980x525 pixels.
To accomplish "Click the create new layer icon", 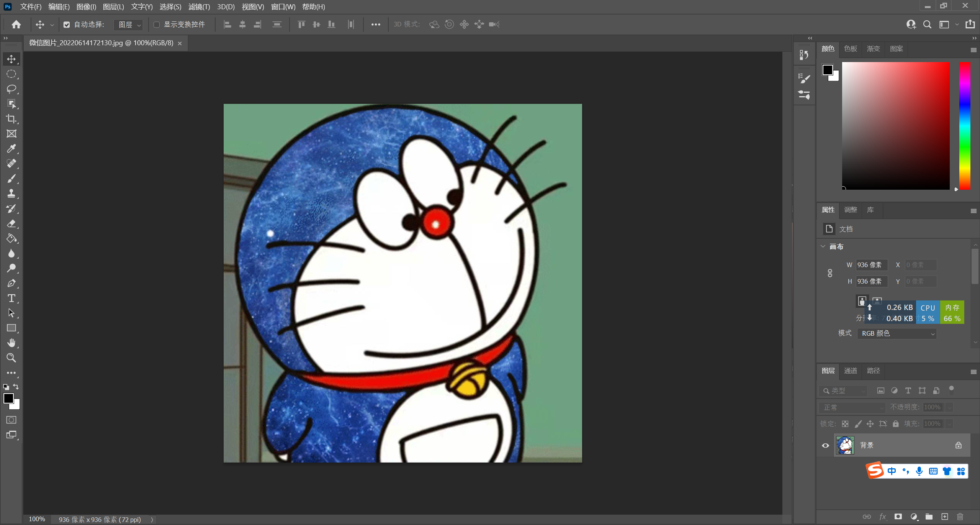I will (x=945, y=517).
